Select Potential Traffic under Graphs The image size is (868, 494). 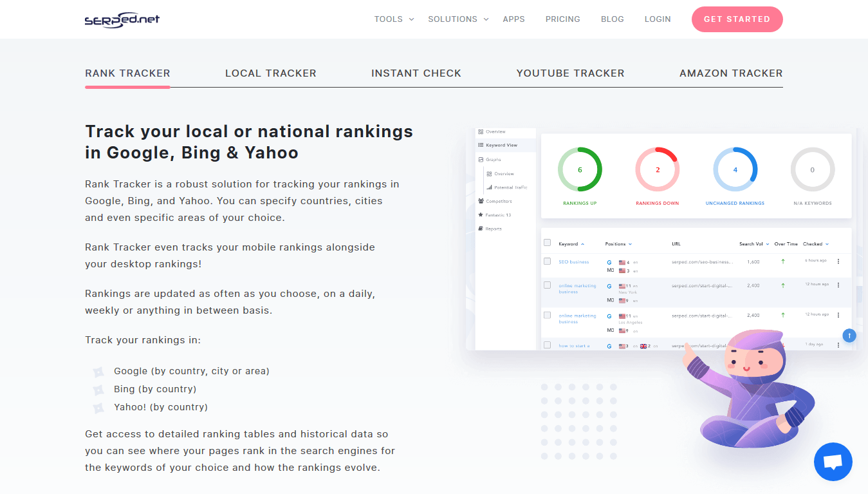[509, 187]
